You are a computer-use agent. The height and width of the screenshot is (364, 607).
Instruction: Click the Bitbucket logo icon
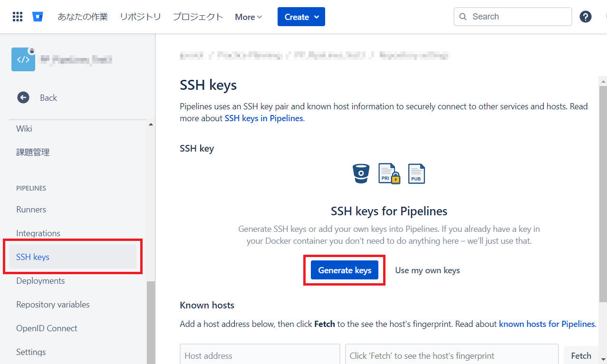[x=38, y=17]
